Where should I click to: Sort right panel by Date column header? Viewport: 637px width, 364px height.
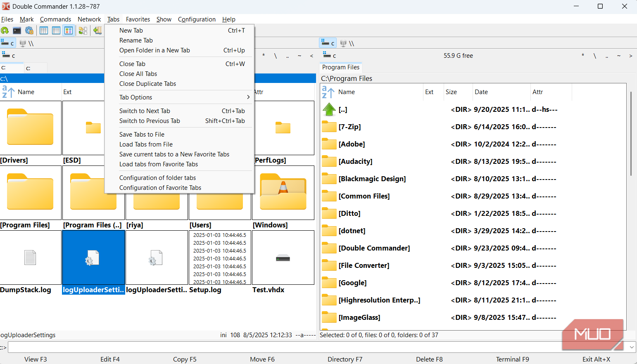[502, 92]
